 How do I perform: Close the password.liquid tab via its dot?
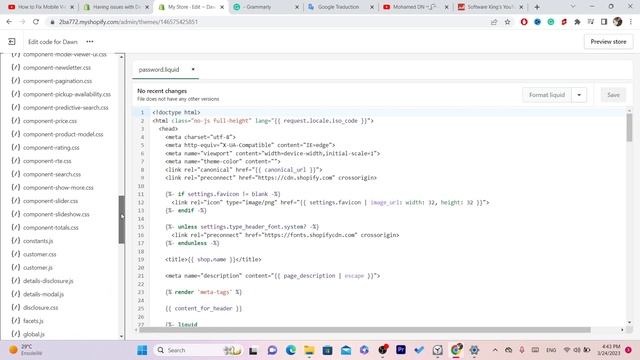[x=193, y=69]
